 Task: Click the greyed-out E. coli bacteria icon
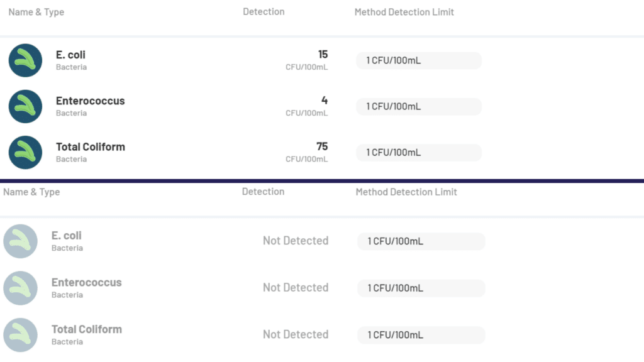point(21,241)
